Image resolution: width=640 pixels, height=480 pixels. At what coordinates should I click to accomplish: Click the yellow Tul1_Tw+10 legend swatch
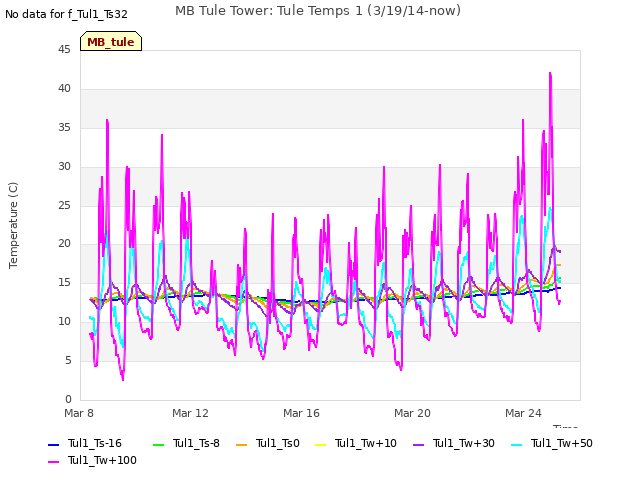pyautogui.click(x=320, y=444)
